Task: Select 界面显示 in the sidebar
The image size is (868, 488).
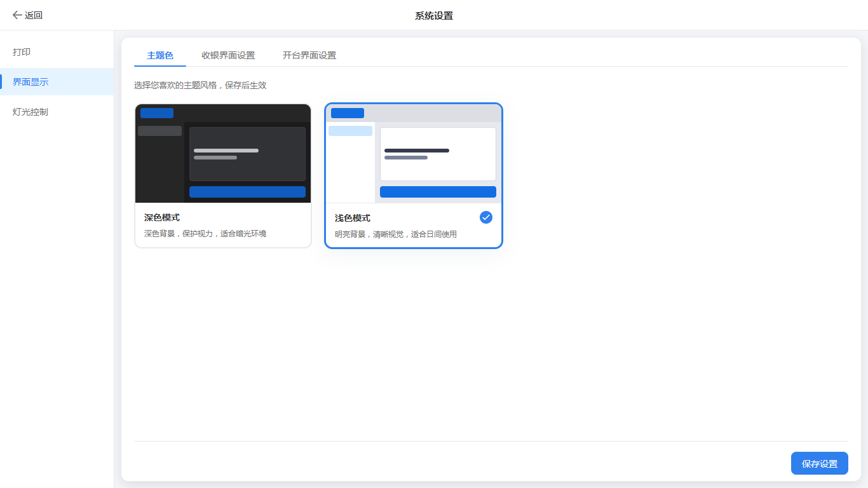Action: coord(57,82)
